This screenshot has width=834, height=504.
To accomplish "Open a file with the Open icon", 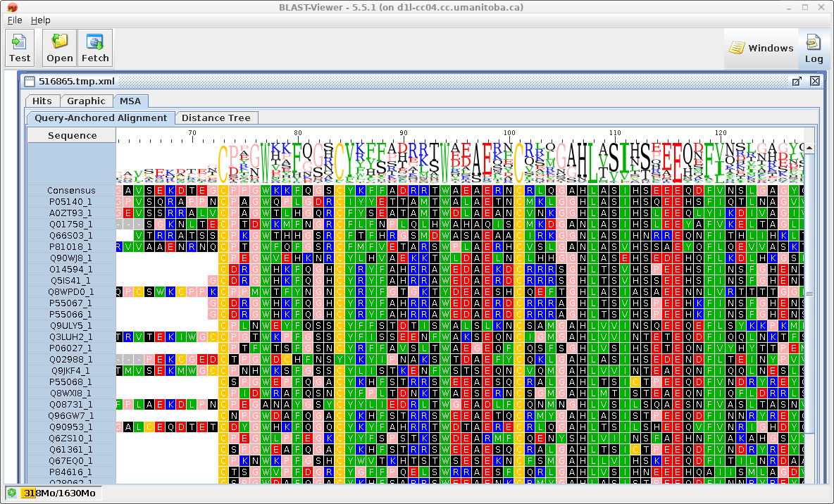I will pyautogui.click(x=60, y=48).
